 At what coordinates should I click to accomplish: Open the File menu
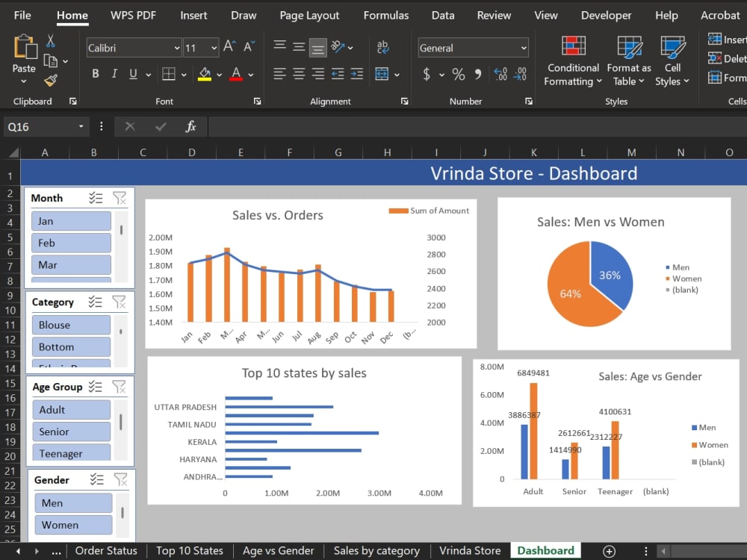(22, 15)
